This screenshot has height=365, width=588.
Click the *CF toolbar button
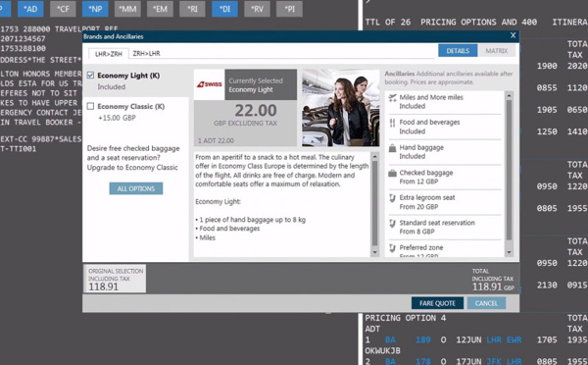(63, 9)
